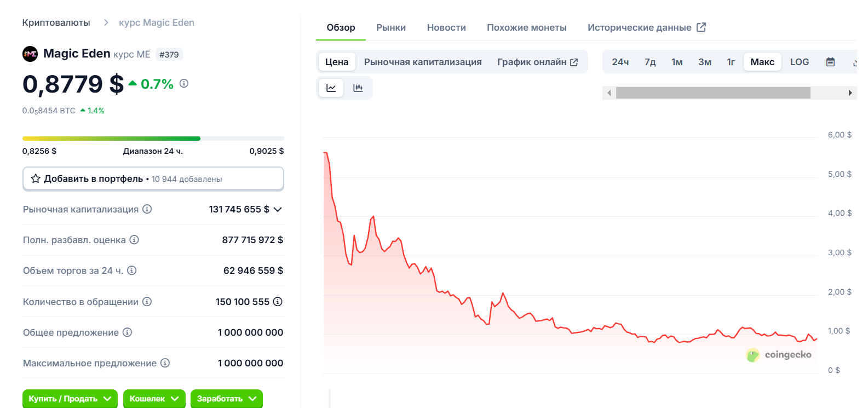Click the partially visible icon right of calendar
This screenshot has height=408, width=868.
855,62
